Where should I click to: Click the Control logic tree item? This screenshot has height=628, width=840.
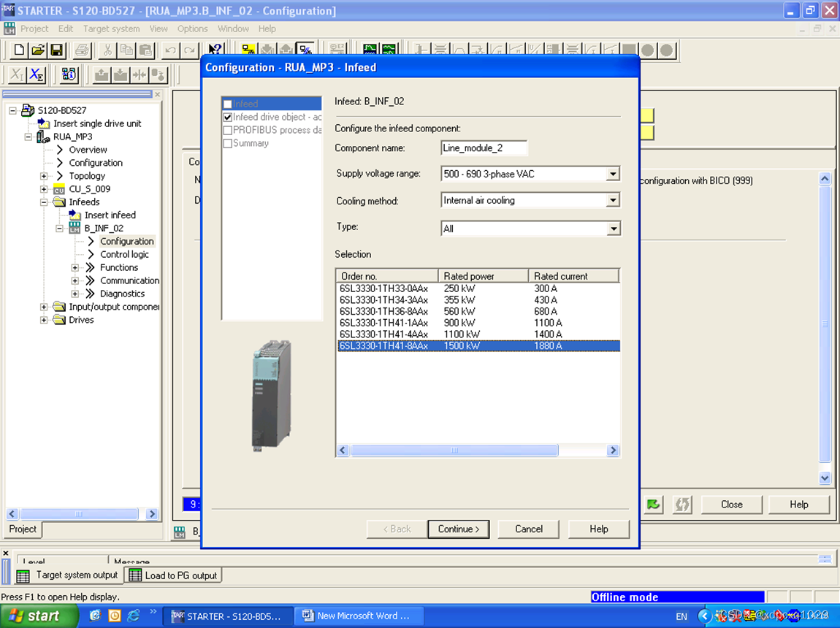(124, 255)
